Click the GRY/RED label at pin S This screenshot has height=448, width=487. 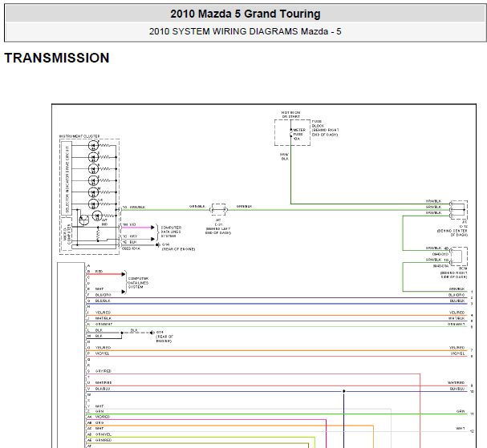pyautogui.click(x=103, y=371)
